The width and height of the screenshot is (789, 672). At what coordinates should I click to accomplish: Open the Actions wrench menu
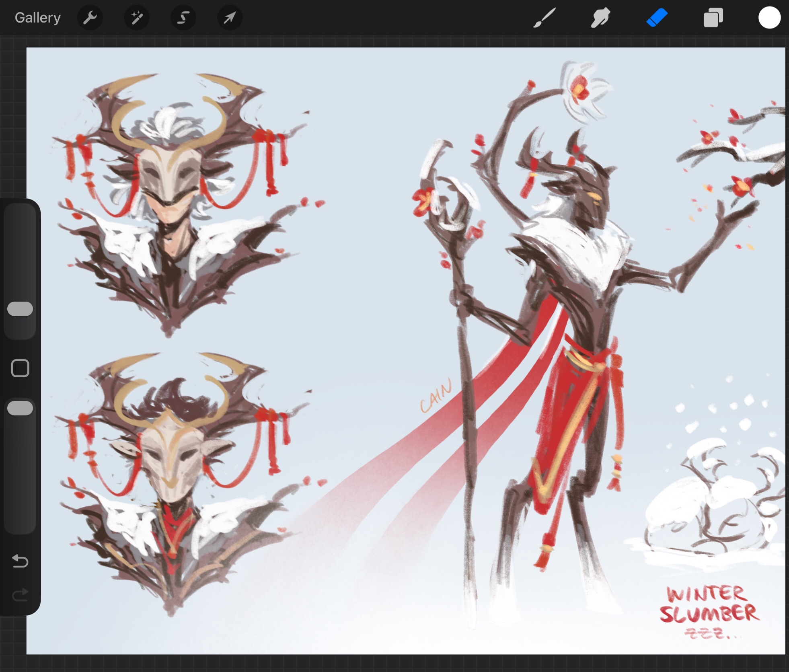pyautogui.click(x=90, y=18)
